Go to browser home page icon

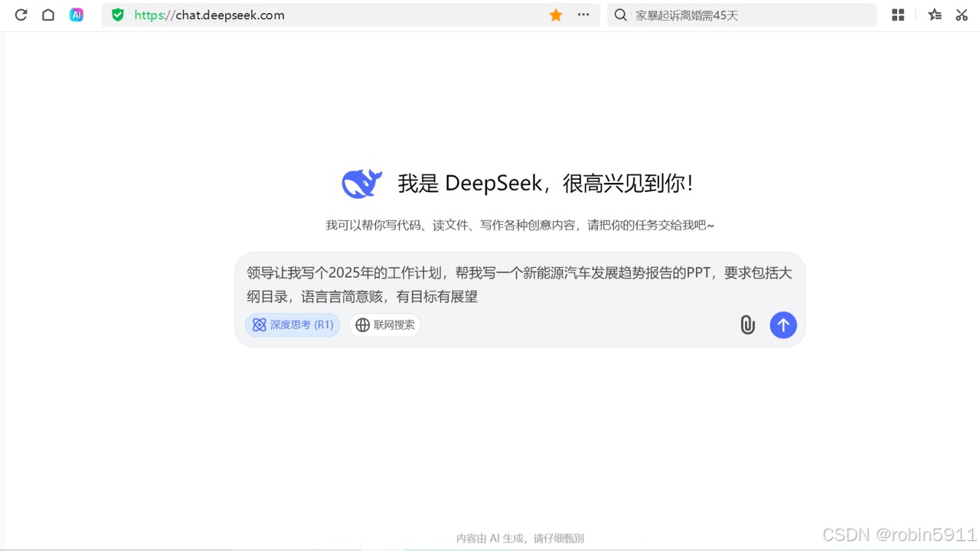48,15
